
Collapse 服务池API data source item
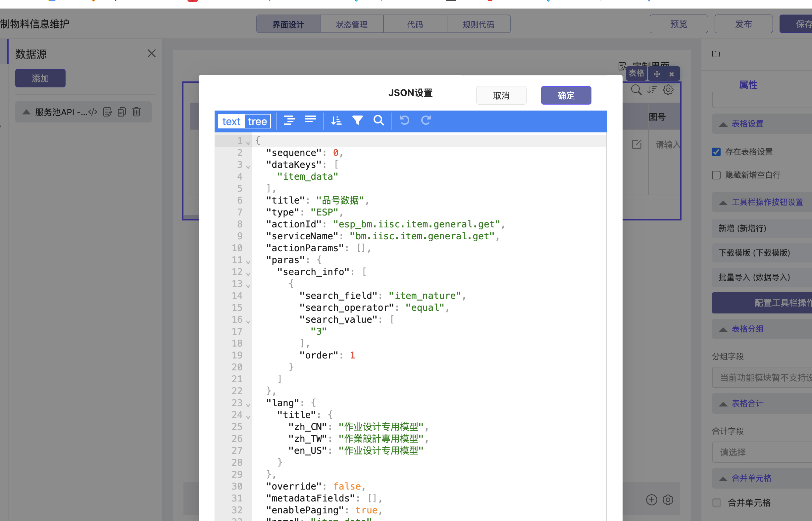(x=26, y=112)
